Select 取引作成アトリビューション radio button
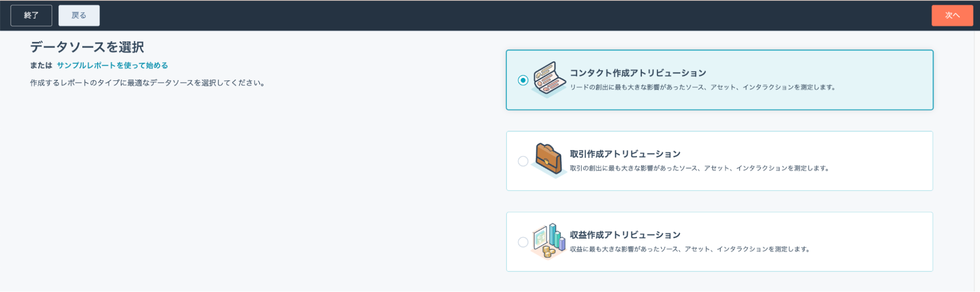Screen dimensions: 980x292 click(x=523, y=161)
